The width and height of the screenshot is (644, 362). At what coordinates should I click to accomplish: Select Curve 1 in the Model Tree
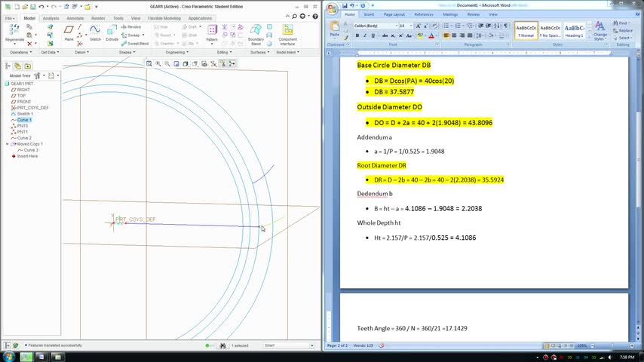[x=24, y=120]
